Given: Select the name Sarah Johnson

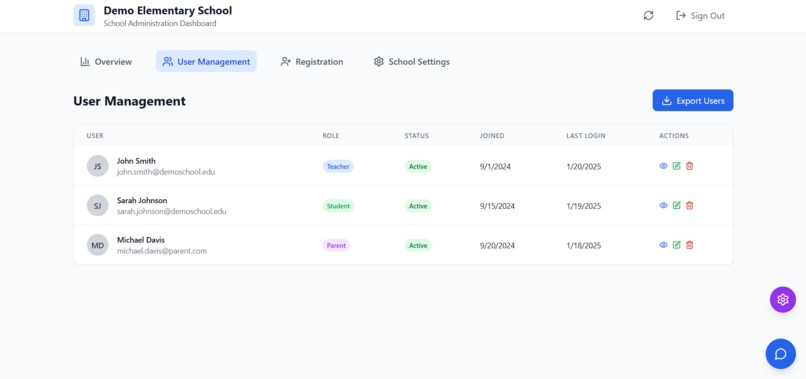Looking at the screenshot, I should [x=142, y=201].
